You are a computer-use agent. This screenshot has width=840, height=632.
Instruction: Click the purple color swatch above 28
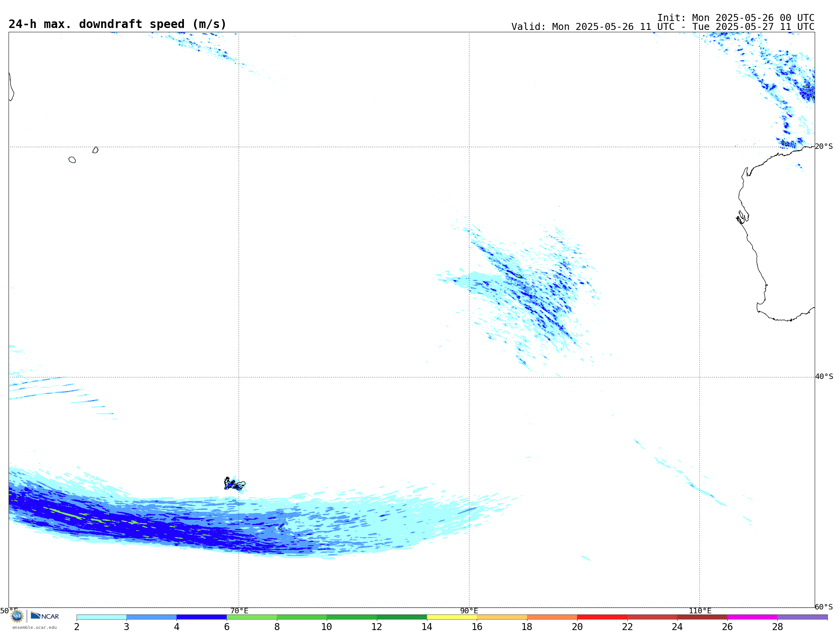[802, 617]
